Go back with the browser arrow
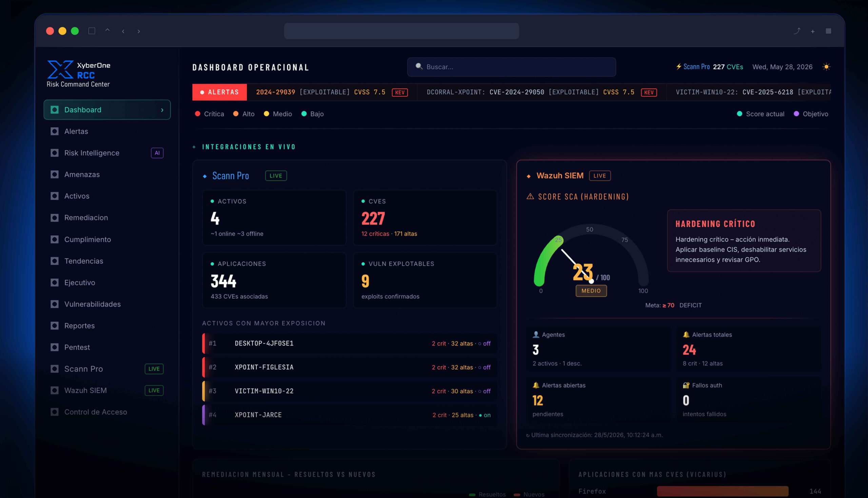Viewport: 868px width, 498px height. pos(123,32)
